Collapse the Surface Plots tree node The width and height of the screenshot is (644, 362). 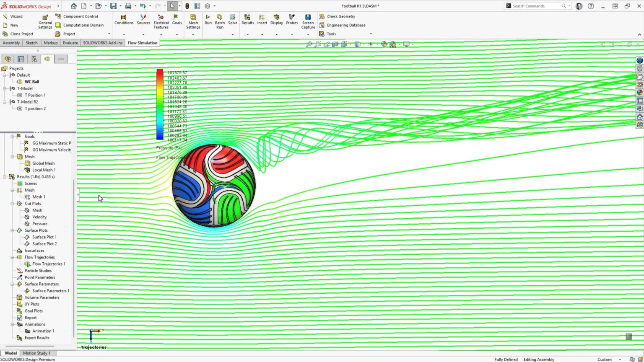13,230
